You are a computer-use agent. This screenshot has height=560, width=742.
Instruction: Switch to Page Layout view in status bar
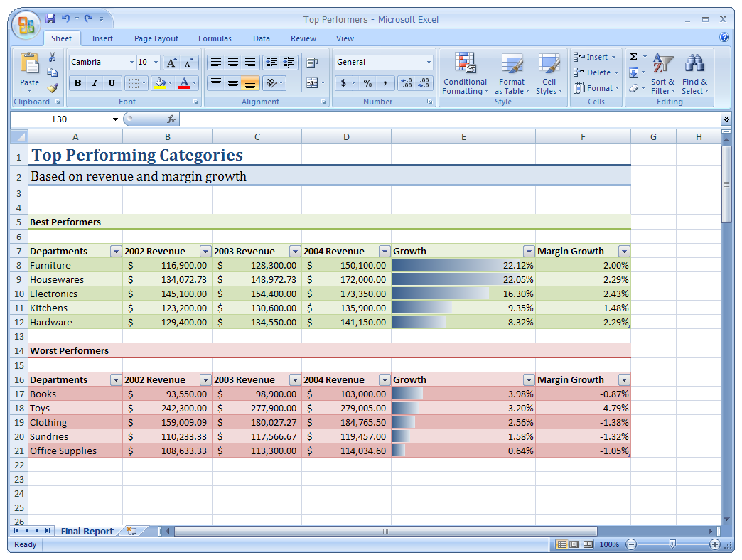(574, 544)
